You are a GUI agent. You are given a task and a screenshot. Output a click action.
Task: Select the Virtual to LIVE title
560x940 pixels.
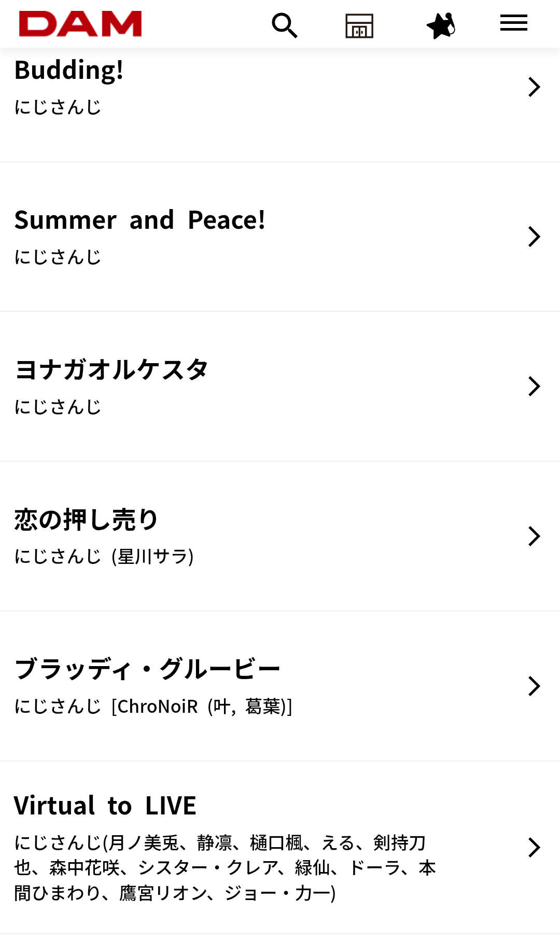(x=105, y=806)
